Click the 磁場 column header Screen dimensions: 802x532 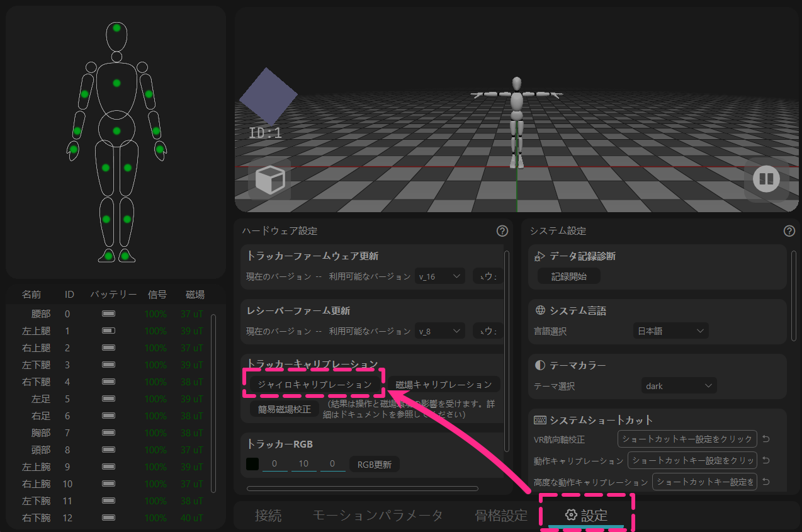point(195,294)
